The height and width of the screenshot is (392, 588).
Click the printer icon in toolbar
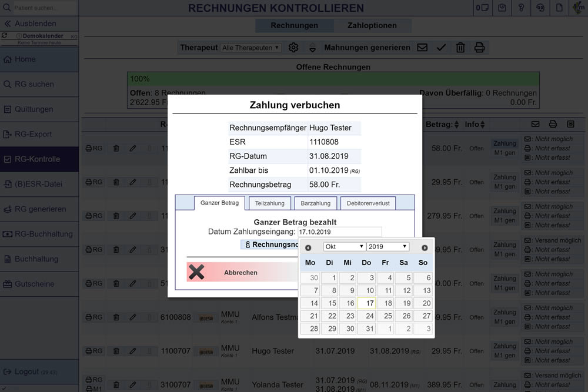[x=480, y=48]
